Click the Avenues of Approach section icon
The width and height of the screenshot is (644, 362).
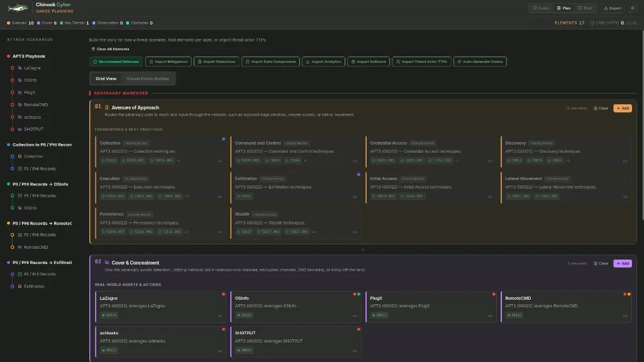[x=107, y=107]
